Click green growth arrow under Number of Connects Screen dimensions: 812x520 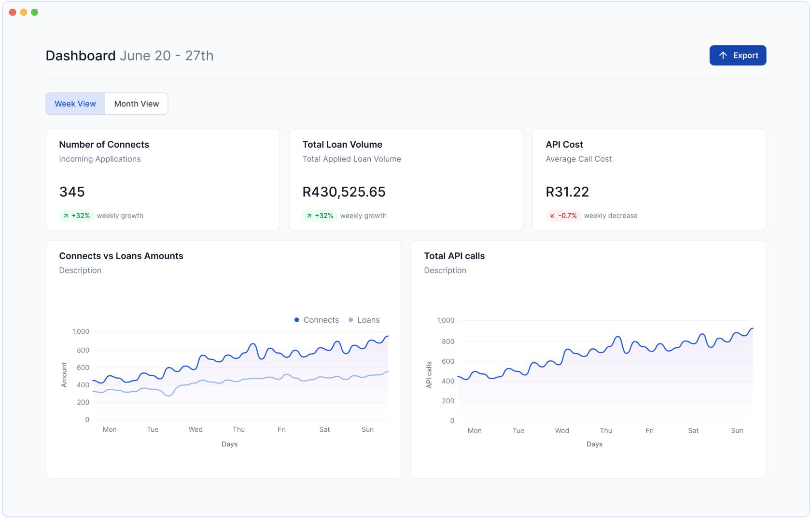(66, 216)
